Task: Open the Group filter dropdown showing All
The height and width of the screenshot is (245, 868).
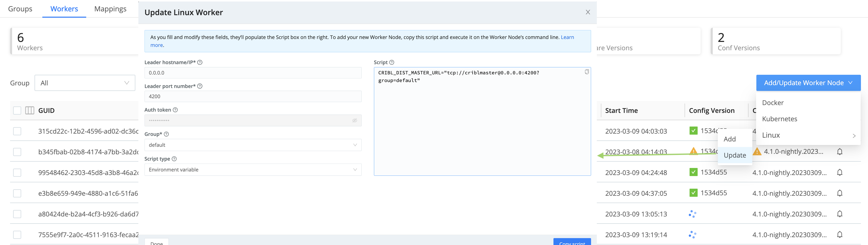Action: (x=85, y=83)
